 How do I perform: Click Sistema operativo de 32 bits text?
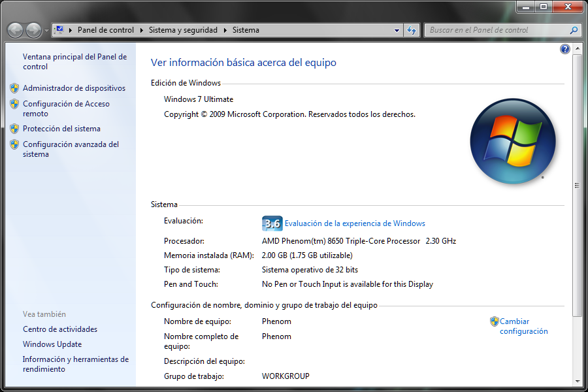(310, 270)
